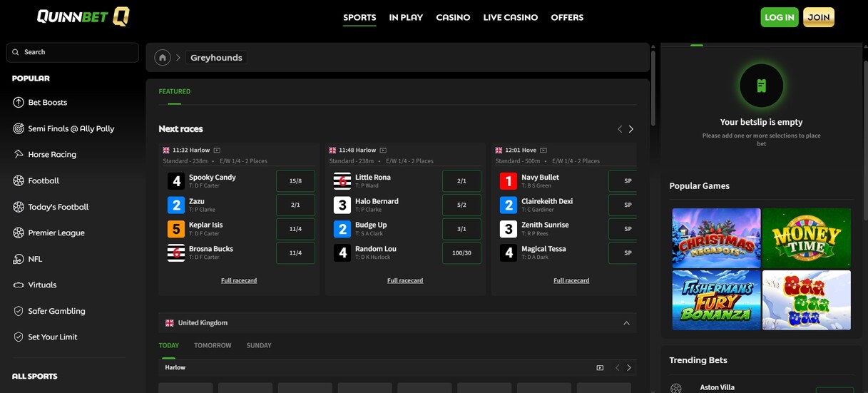This screenshot has width=868, height=393.
Task: Click the Today's Football icon
Action: 19,207
